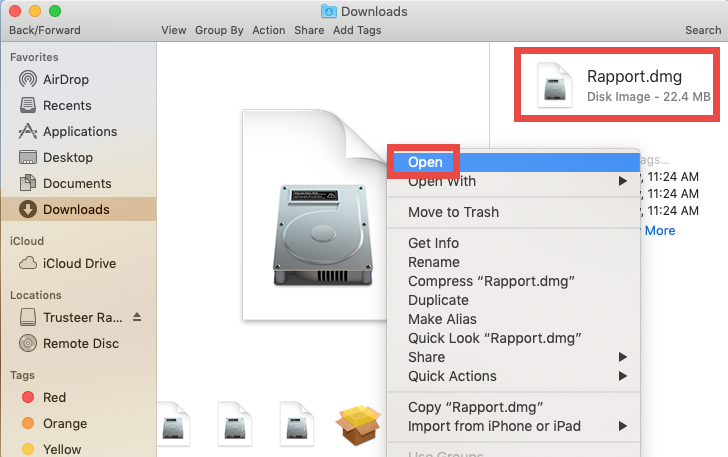Click the Documents sidebar icon
The height and width of the screenshot is (457, 728).
(x=28, y=183)
